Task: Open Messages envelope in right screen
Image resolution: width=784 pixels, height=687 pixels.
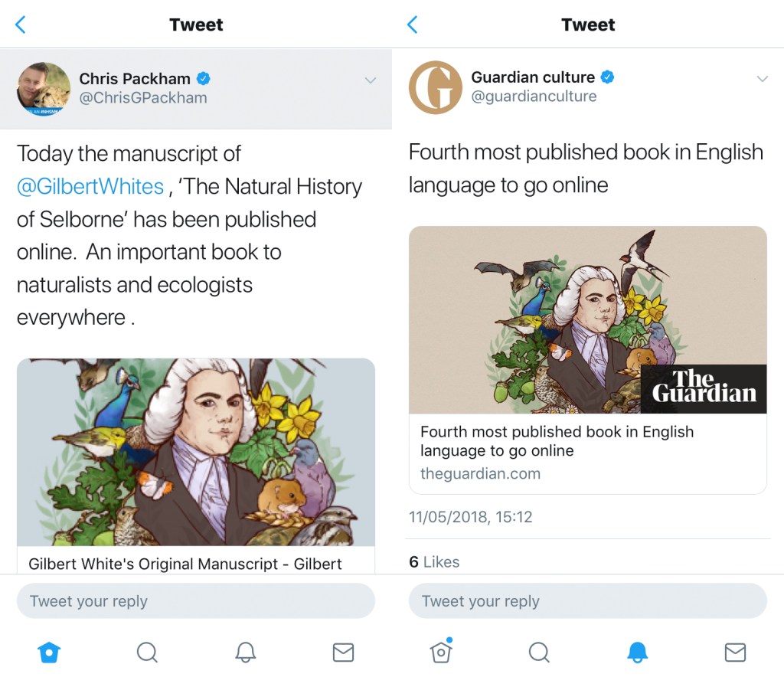Action: (735, 652)
